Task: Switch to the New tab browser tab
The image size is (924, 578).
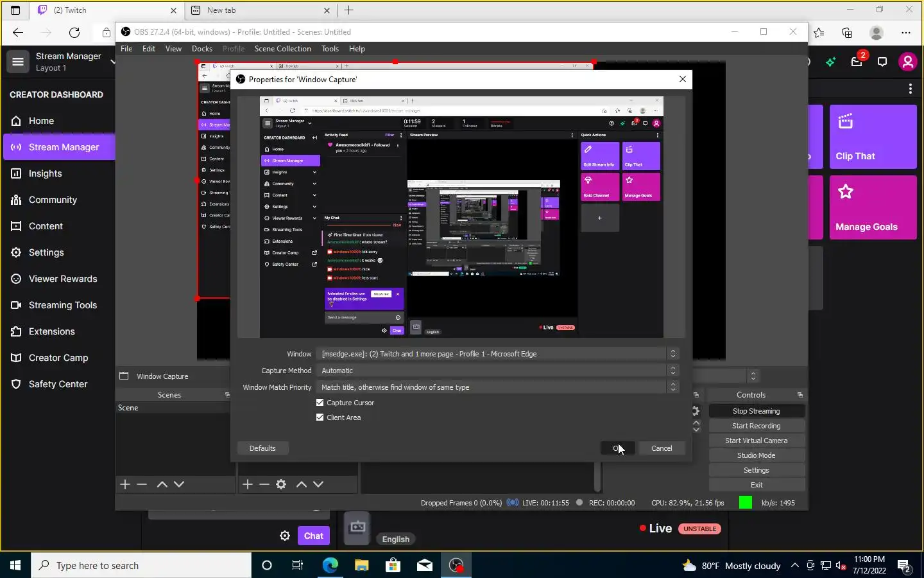Action: click(x=260, y=10)
